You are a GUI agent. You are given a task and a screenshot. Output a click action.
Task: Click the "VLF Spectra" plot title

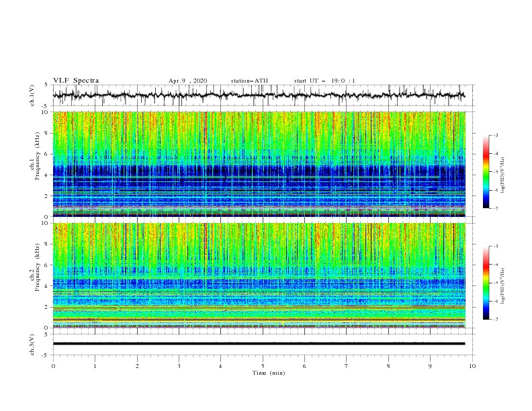click(76, 81)
